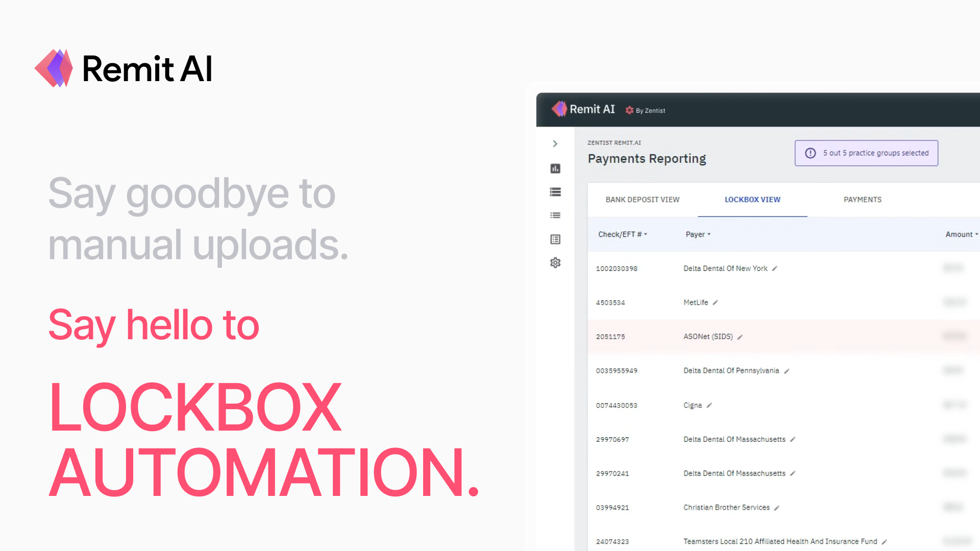Click the Zentist gear logo next to Remit AI

629,110
